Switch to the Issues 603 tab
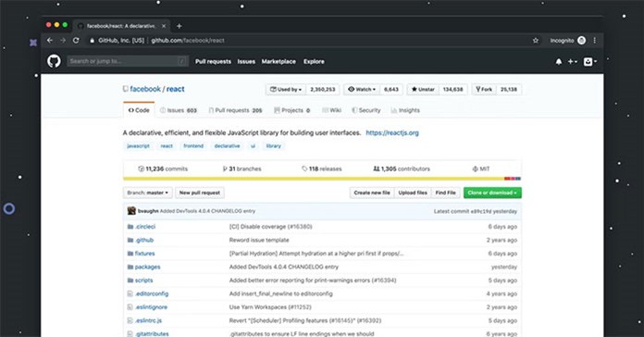644x337 pixels. [179, 110]
